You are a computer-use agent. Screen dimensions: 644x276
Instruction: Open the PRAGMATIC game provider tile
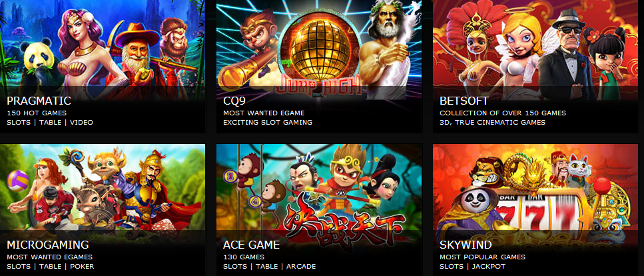[103, 66]
